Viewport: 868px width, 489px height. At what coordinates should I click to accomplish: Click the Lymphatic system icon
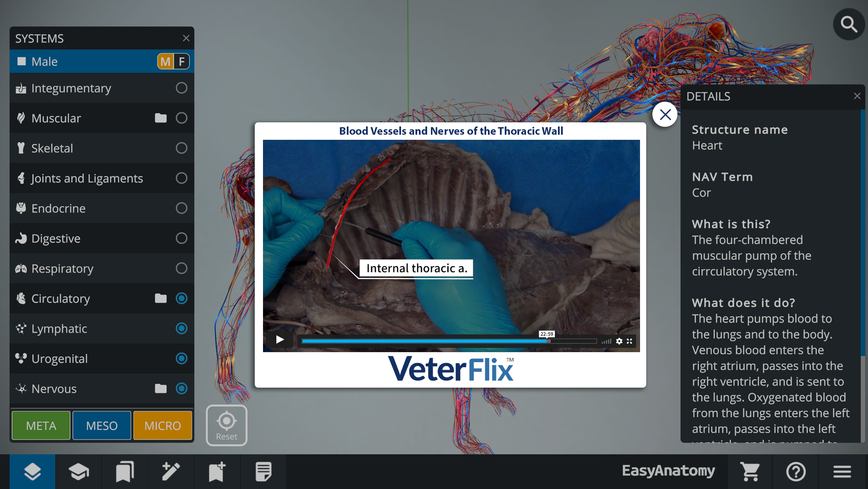pyautogui.click(x=21, y=329)
